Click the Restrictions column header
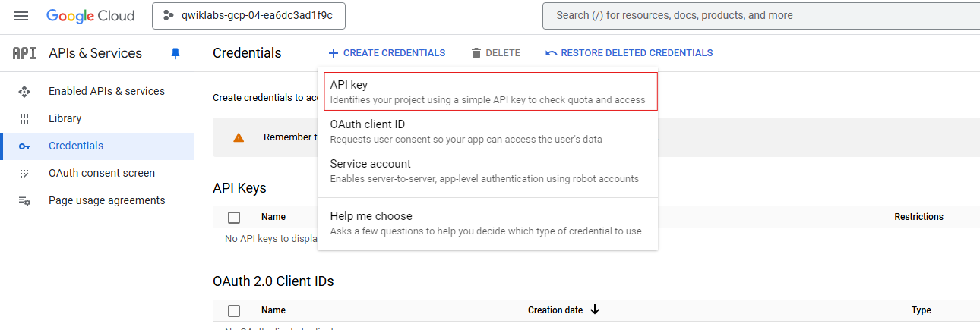 pos(918,217)
